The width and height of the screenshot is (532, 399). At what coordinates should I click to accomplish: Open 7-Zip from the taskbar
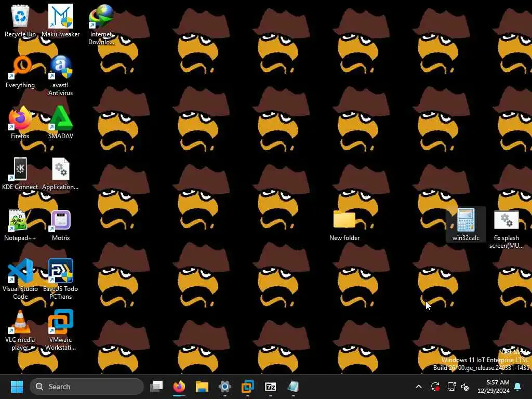tap(270, 387)
